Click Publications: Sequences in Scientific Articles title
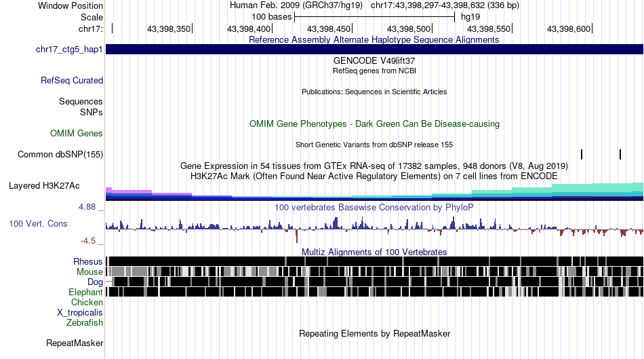The height and width of the screenshot is (359, 644). [374, 92]
